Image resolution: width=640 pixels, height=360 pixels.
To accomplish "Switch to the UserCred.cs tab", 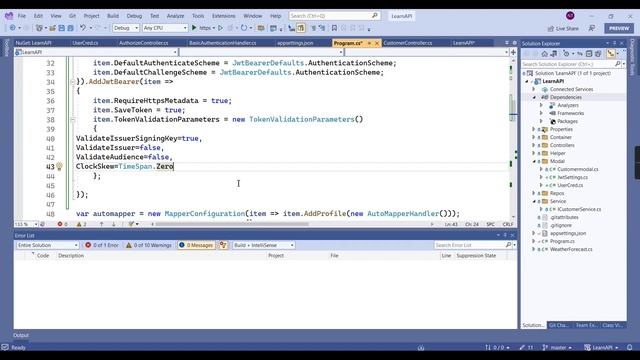I will click(x=85, y=43).
